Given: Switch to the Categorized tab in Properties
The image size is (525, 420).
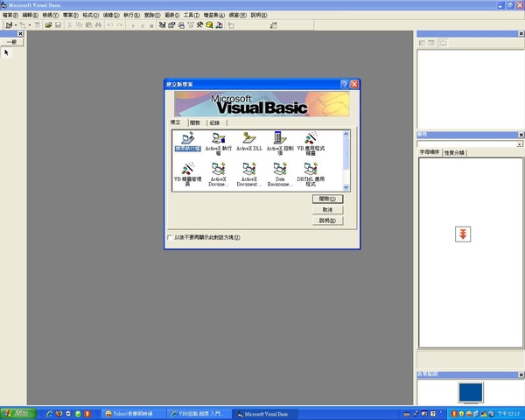Looking at the screenshot, I should [x=454, y=153].
